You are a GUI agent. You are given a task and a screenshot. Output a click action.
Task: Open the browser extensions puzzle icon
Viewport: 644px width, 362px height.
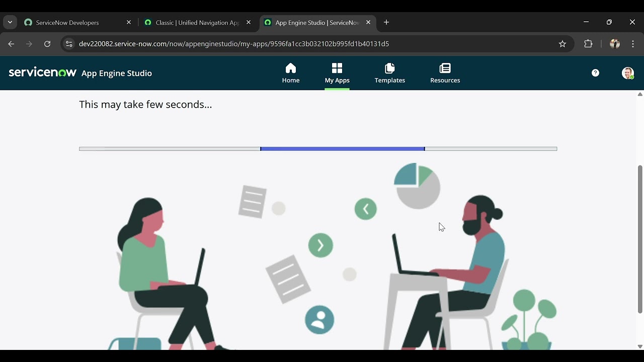(588, 44)
